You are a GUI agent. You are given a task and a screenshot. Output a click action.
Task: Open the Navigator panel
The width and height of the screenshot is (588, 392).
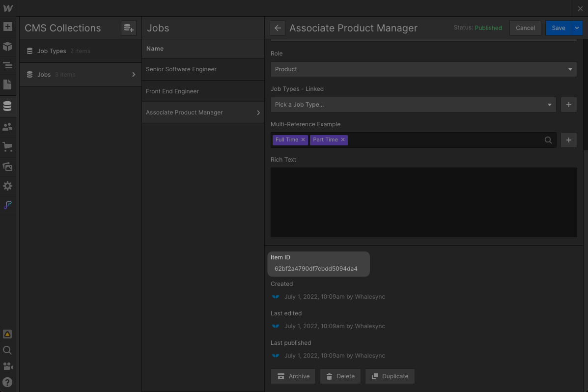pos(7,65)
